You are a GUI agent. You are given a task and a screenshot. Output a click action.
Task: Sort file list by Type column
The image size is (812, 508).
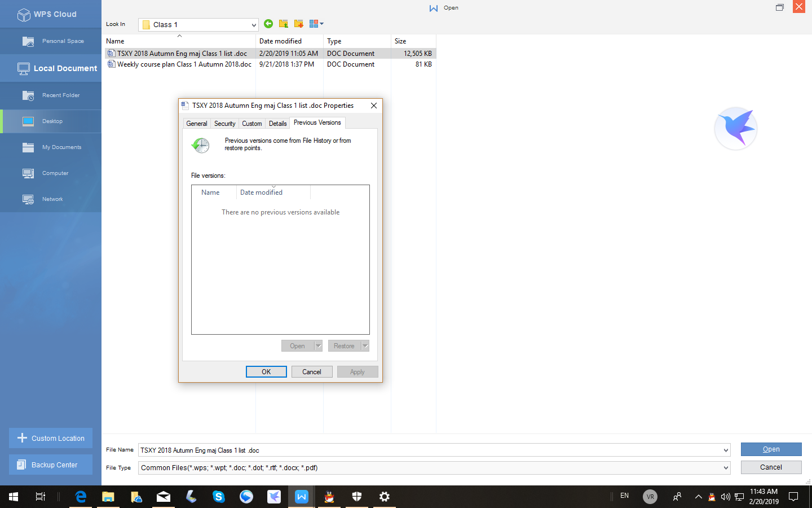click(357, 41)
